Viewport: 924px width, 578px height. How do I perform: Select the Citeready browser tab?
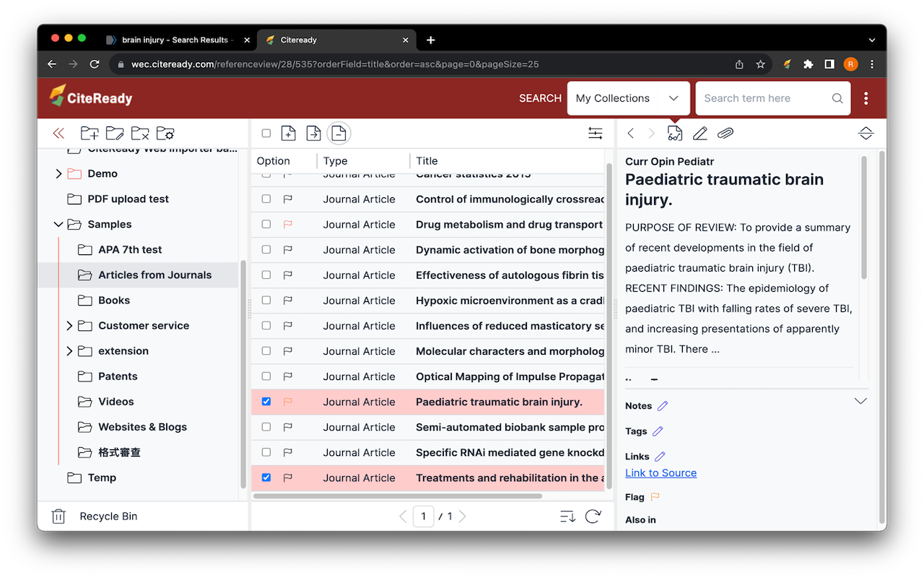pos(338,40)
